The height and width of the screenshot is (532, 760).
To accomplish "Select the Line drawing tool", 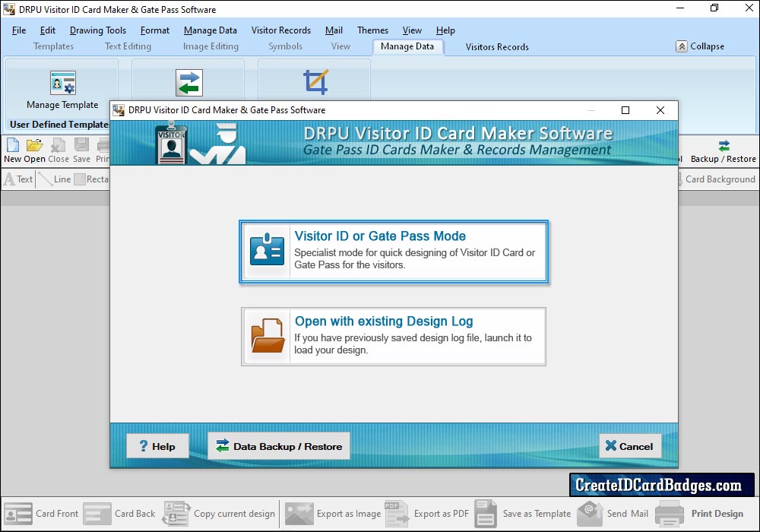I will click(55, 179).
